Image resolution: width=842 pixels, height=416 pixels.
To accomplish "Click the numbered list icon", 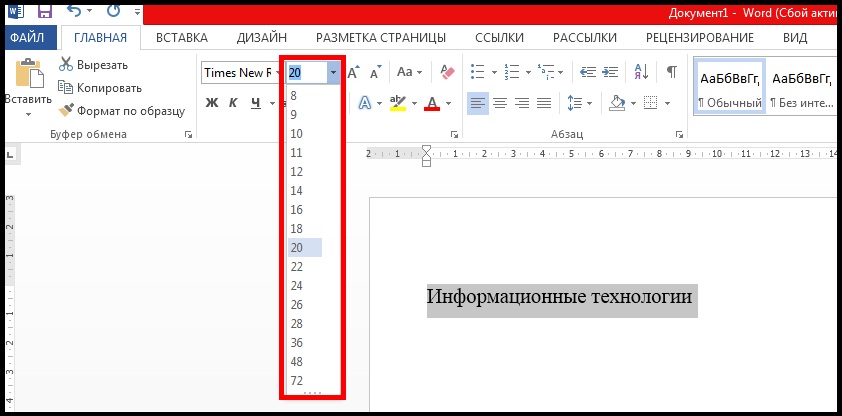I will (x=512, y=72).
